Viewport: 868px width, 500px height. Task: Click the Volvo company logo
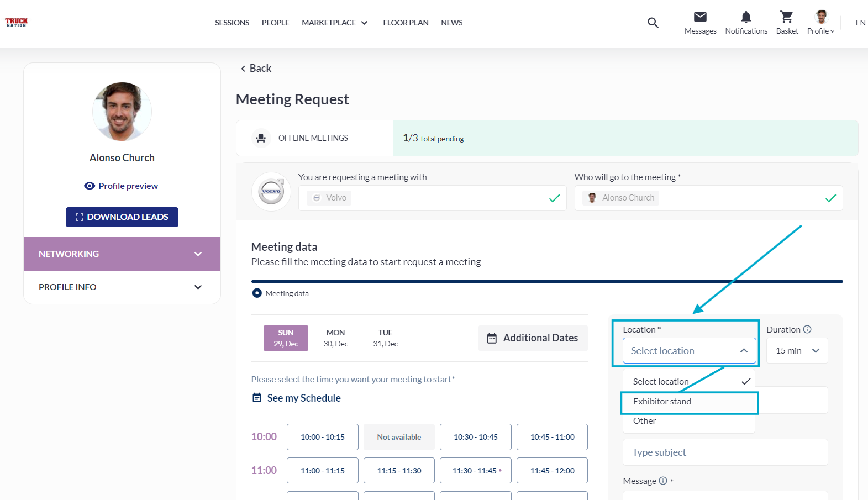271,192
